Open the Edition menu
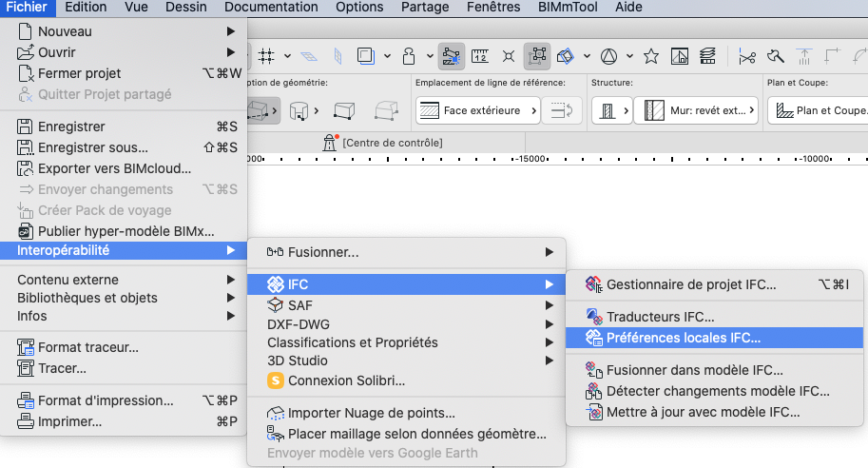 pos(86,8)
